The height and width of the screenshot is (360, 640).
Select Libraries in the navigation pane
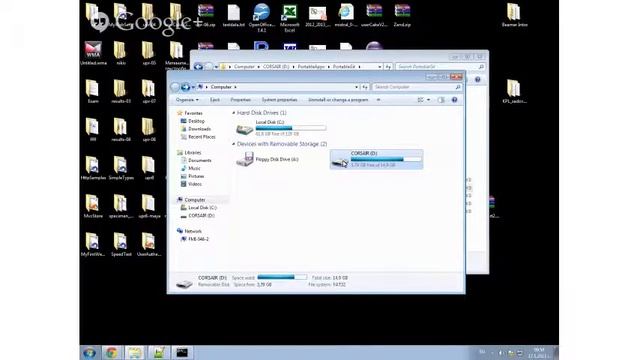[193, 153]
